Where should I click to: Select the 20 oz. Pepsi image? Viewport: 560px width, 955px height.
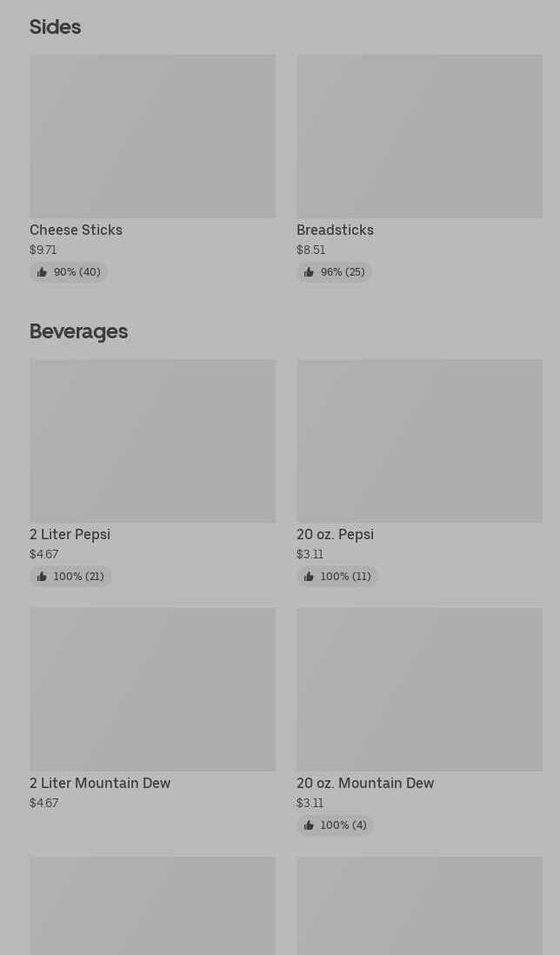(x=419, y=440)
